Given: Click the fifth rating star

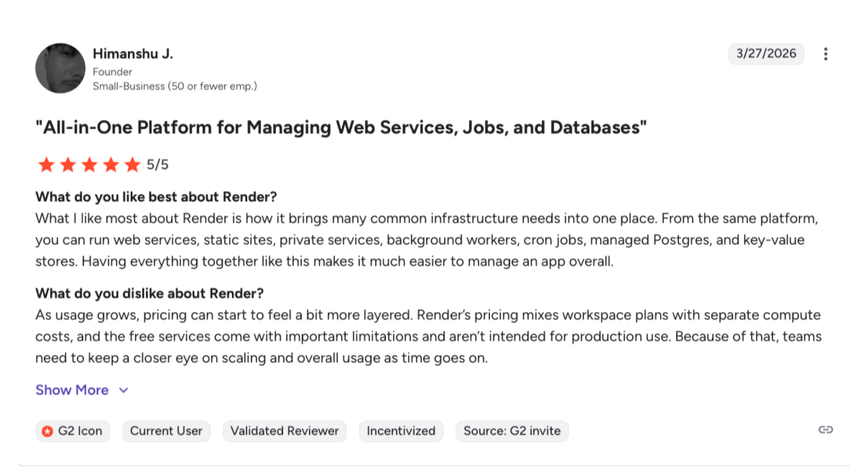Looking at the screenshot, I should point(132,165).
